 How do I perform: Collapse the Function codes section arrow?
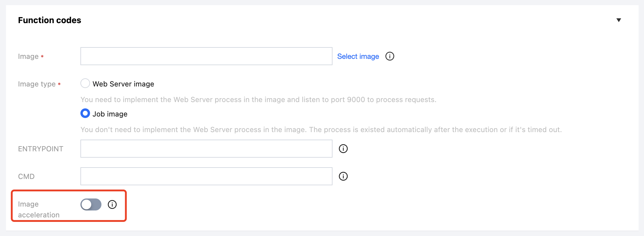pyautogui.click(x=618, y=20)
